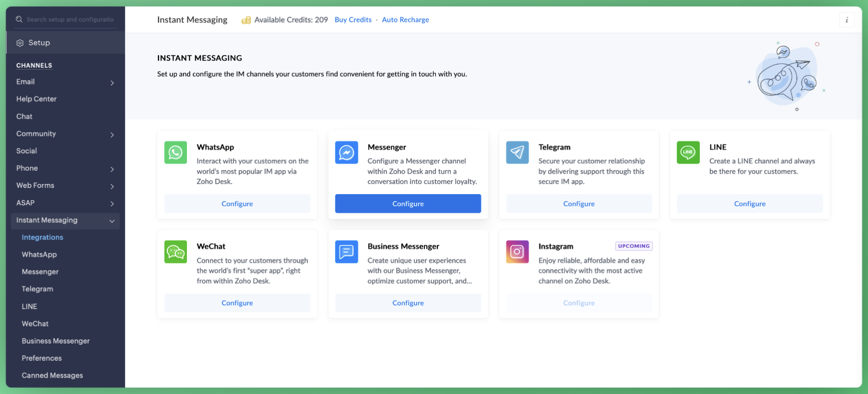Click the search magnifier icon in sidebar
This screenshot has width=868, height=394.
(19, 19)
